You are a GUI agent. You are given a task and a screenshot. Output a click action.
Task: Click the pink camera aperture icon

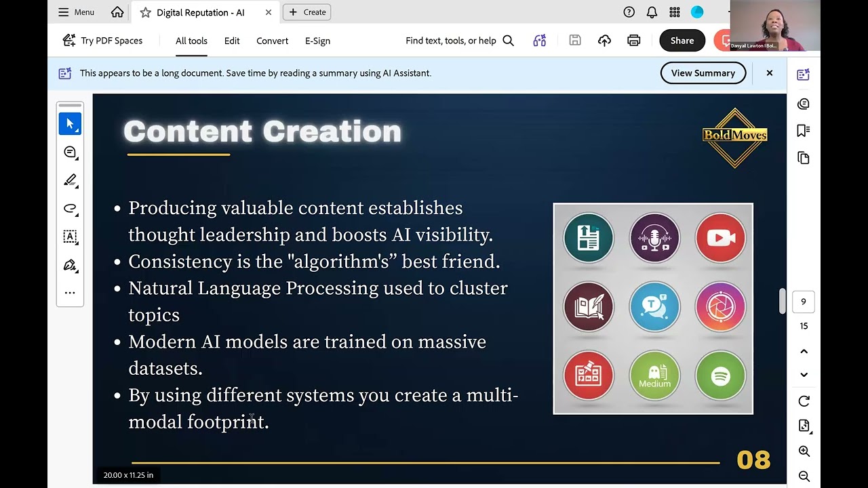[x=720, y=306]
